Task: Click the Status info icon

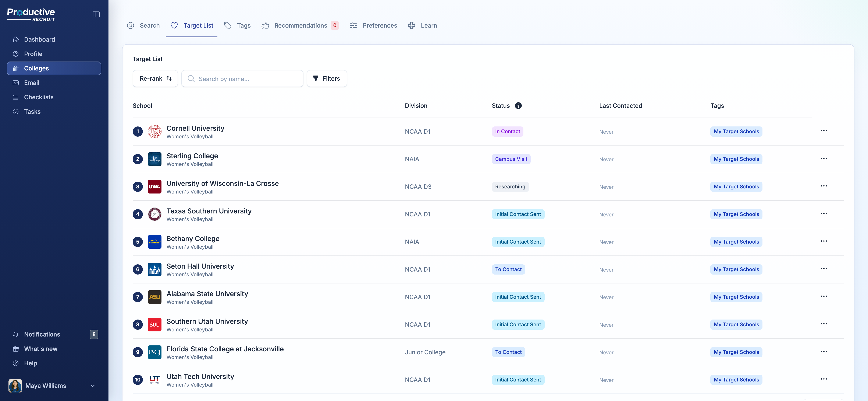Action: pos(518,106)
